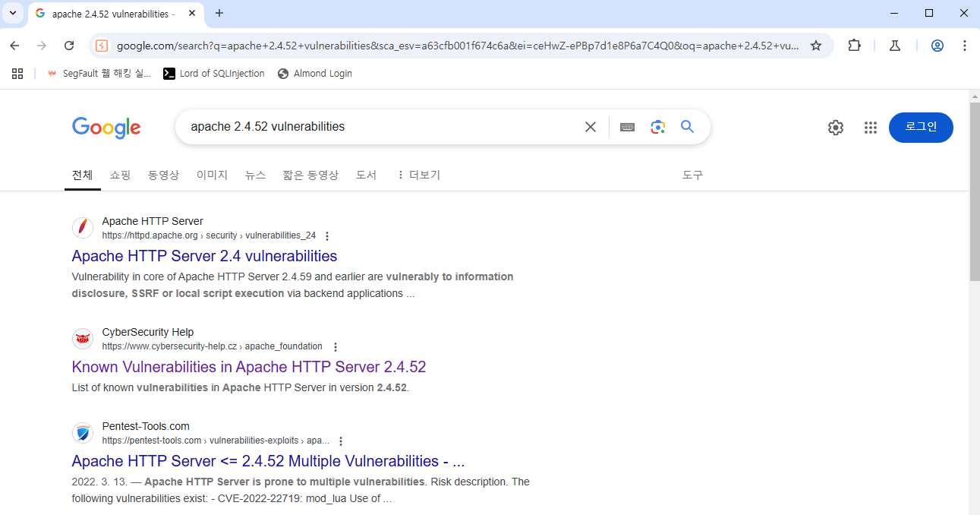This screenshot has height=515, width=980.
Task: Open the Almond Login bookmark
Action: tap(315, 74)
